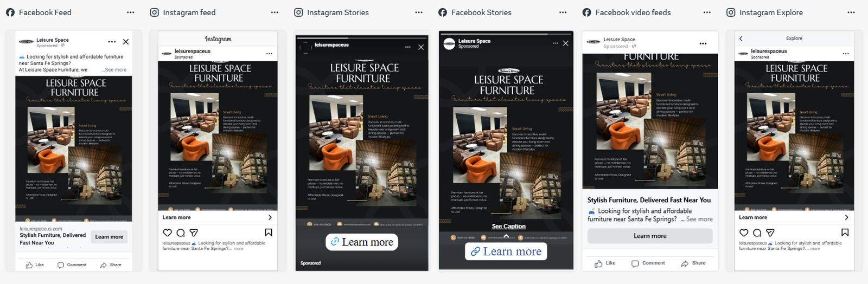Click the ad image in Facebook video feeds preview
This screenshot has height=284, width=868.
(650, 121)
